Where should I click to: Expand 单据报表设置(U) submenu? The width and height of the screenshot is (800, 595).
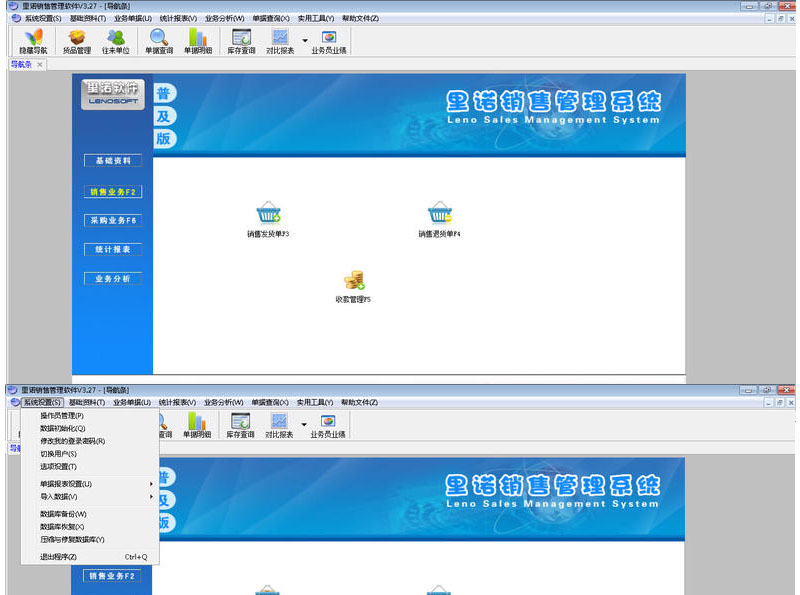pyautogui.click(x=90, y=484)
